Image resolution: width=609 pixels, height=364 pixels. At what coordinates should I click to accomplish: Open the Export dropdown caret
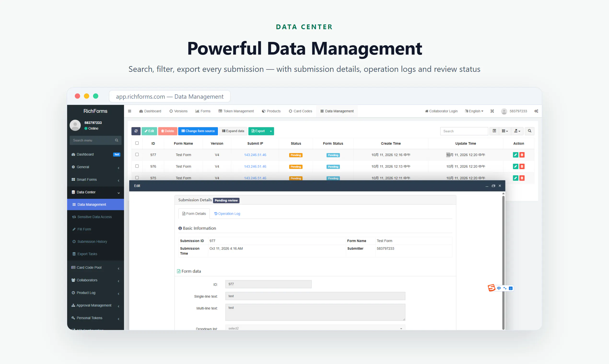tap(271, 131)
